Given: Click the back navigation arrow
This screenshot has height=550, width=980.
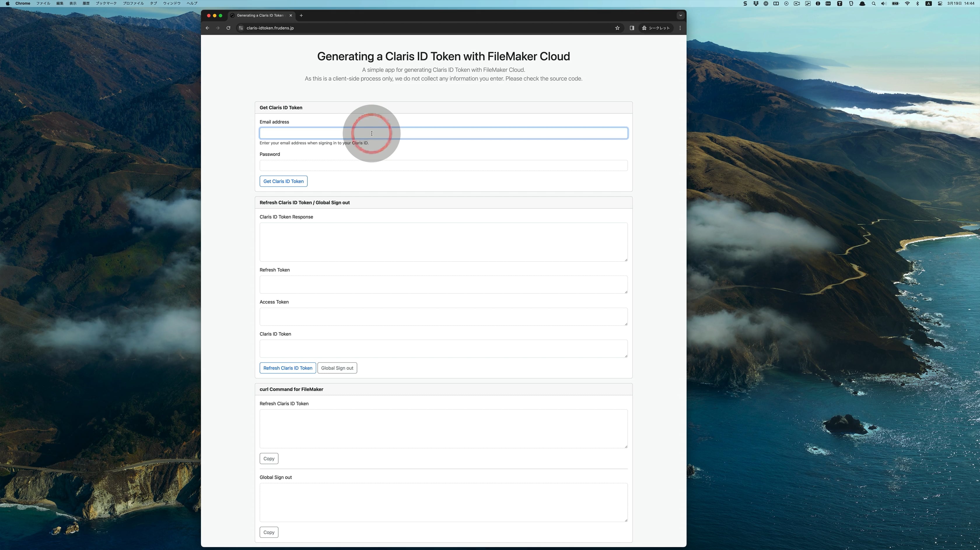Looking at the screenshot, I should coord(207,28).
